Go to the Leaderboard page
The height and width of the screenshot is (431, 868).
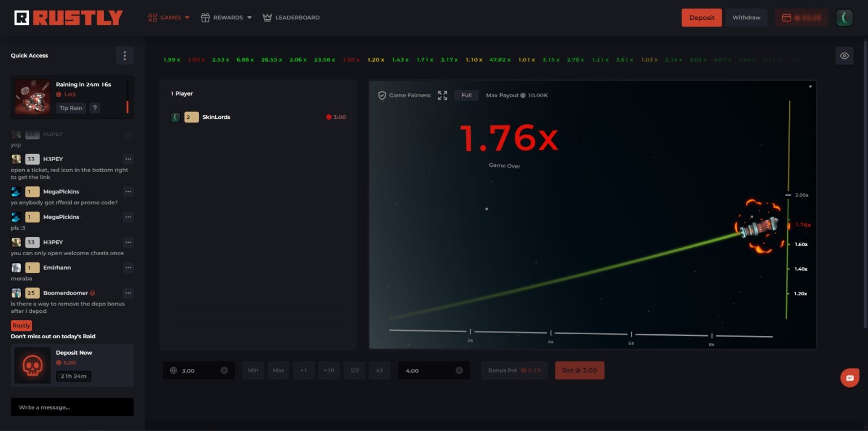(292, 18)
